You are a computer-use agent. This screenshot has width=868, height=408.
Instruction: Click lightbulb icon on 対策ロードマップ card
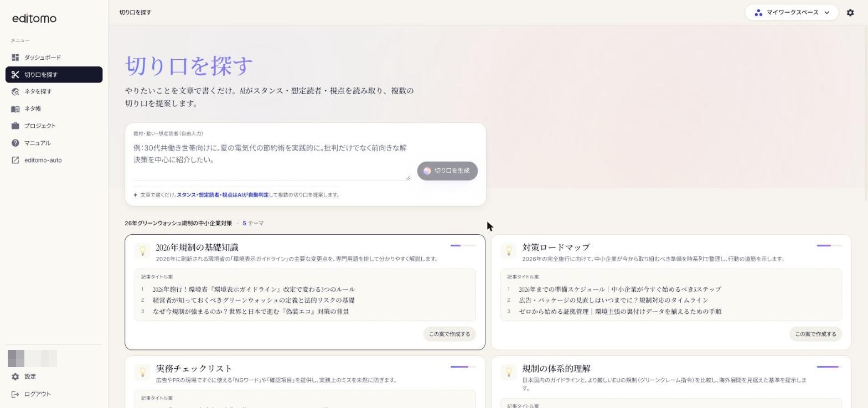(x=508, y=251)
